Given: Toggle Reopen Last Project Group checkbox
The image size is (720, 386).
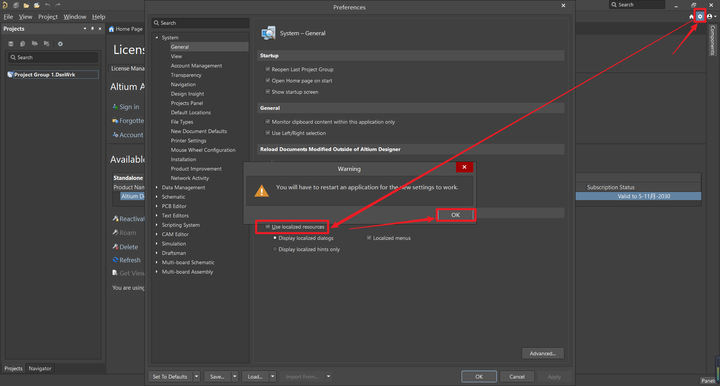Looking at the screenshot, I should coord(268,69).
